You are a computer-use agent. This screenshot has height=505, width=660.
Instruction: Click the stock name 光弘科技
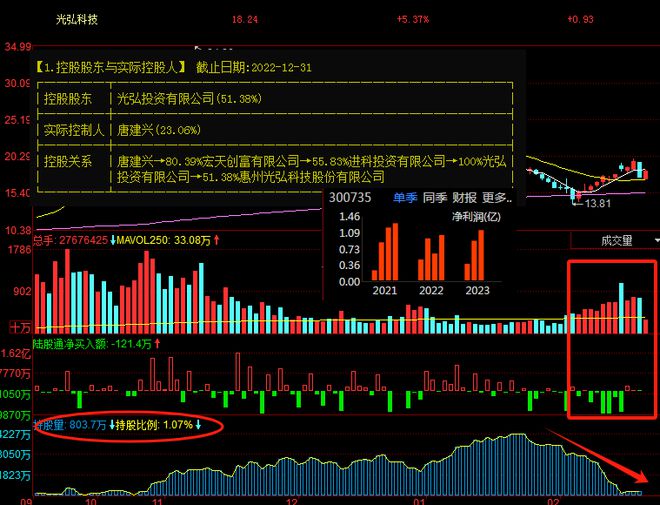coord(77,19)
